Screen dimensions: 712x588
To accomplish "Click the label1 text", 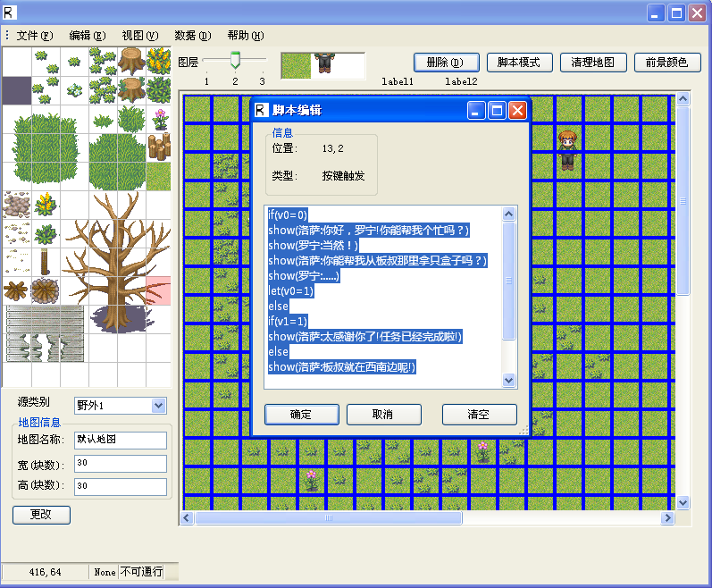I will 398,81.
